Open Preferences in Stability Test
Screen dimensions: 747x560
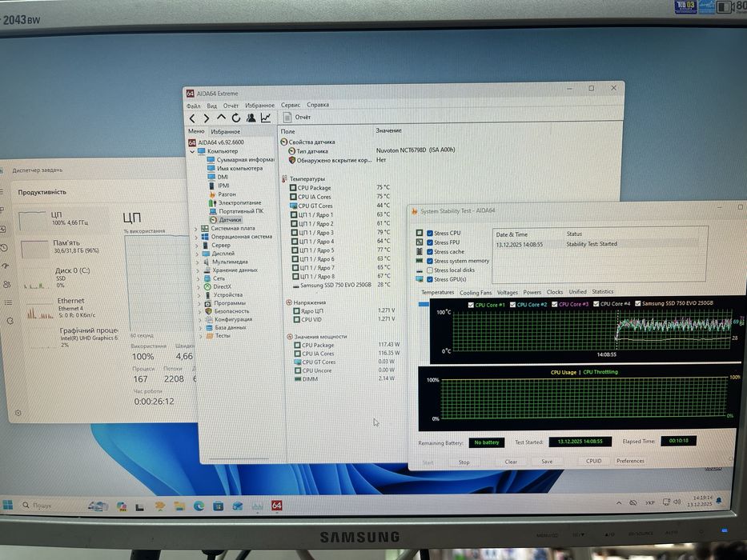pos(630,461)
